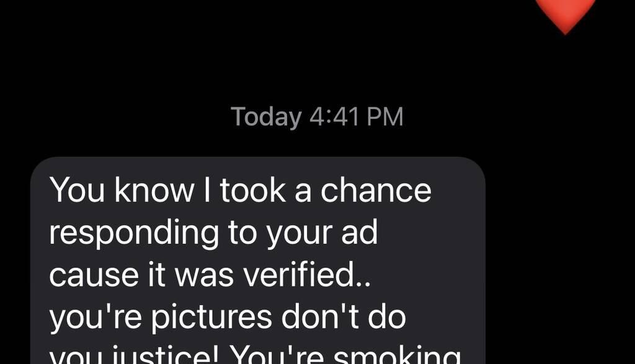Click the word "pictures" in the message
635x364 pixels.
211,318
